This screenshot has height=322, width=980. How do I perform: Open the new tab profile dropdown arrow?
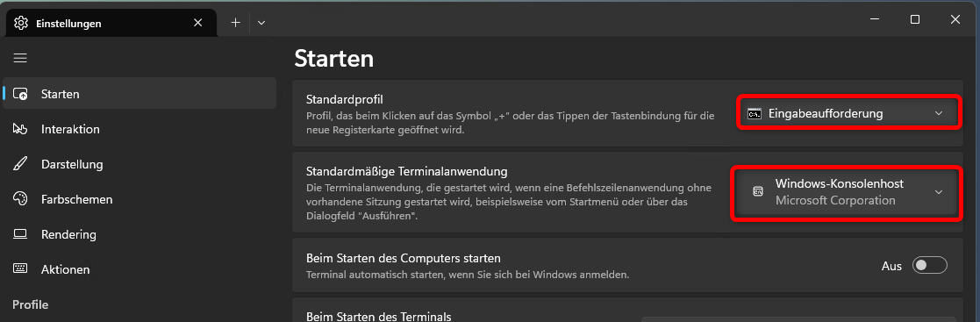pos(261,23)
